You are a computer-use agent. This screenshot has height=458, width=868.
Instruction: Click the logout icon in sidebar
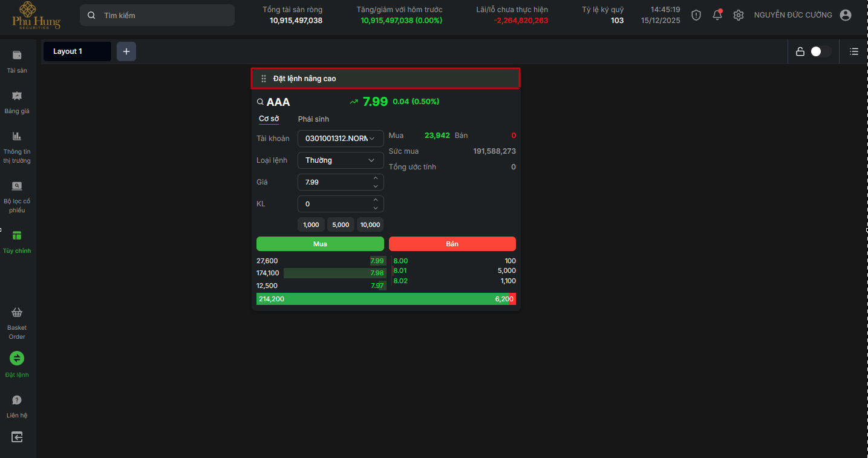click(17, 437)
